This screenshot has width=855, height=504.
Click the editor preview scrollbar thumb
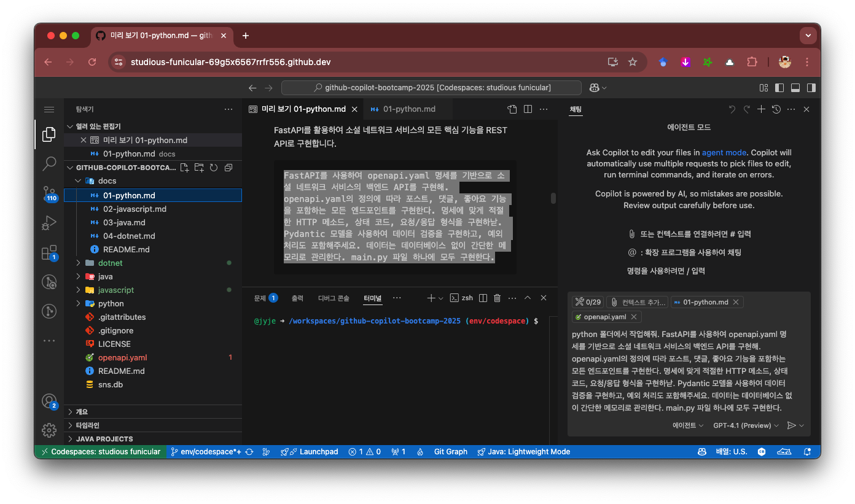click(x=553, y=198)
